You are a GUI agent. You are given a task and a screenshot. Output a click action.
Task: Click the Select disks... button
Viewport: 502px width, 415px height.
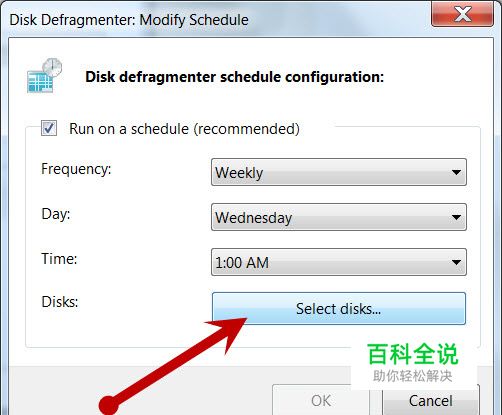pyautogui.click(x=339, y=308)
